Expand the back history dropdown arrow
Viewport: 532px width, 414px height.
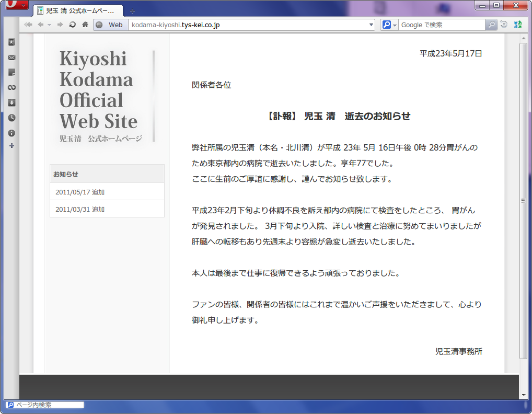coord(50,25)
